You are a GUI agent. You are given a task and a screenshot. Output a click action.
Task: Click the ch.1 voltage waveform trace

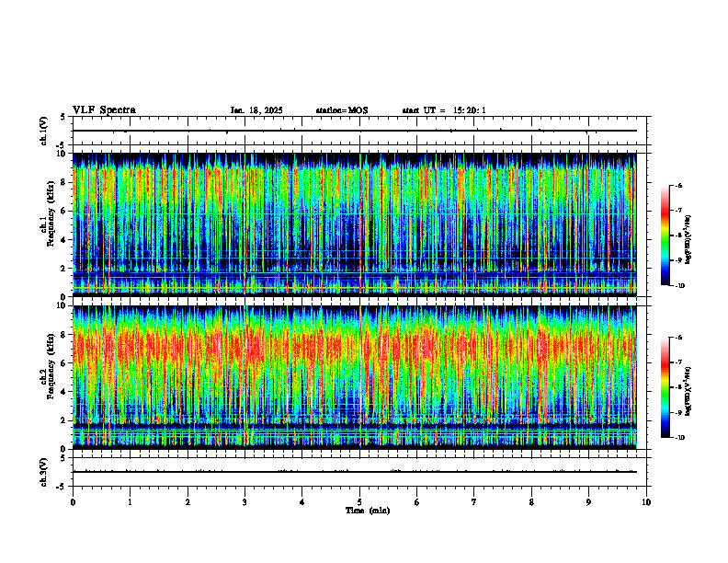tap(355, 131)
